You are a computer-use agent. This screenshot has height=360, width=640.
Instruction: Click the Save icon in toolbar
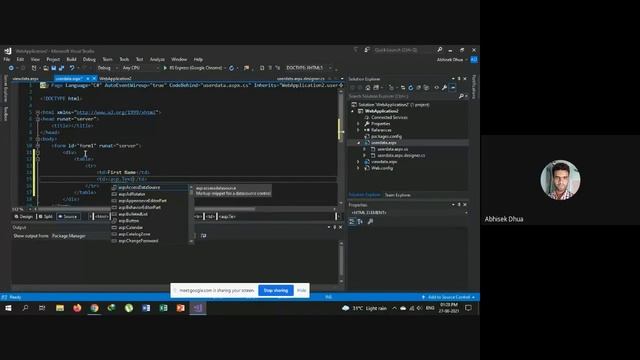point(53,68)
